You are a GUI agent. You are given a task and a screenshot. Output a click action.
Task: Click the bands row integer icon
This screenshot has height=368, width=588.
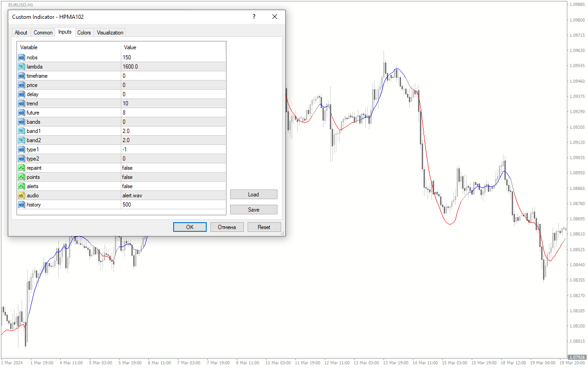21,122
